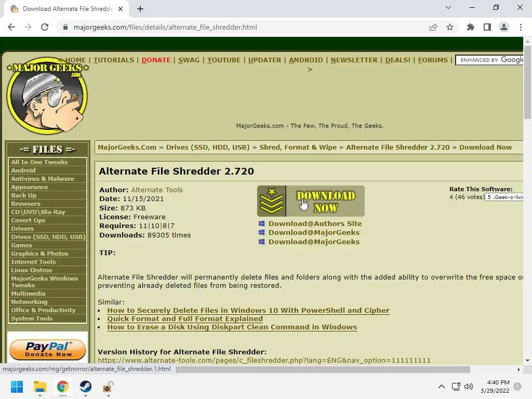
Task: Open Securely Delete Files PowerShell article
Action: pyautogui.click(x=248, y=311)
